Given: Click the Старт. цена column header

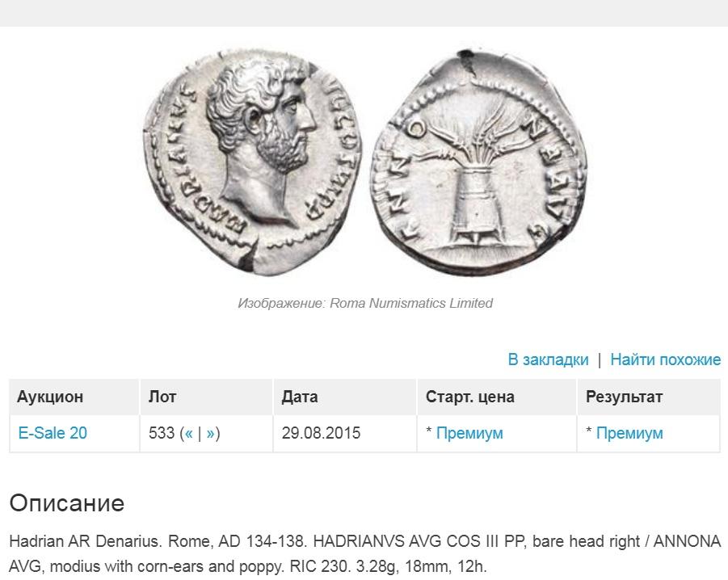Looking at the screenshot, I should point(470,397).
